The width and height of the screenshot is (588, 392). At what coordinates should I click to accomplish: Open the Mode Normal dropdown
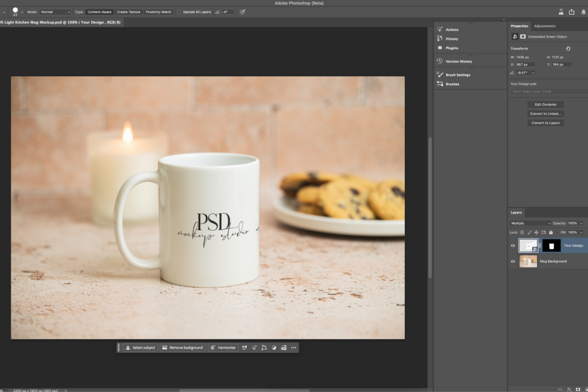[55, 11]
